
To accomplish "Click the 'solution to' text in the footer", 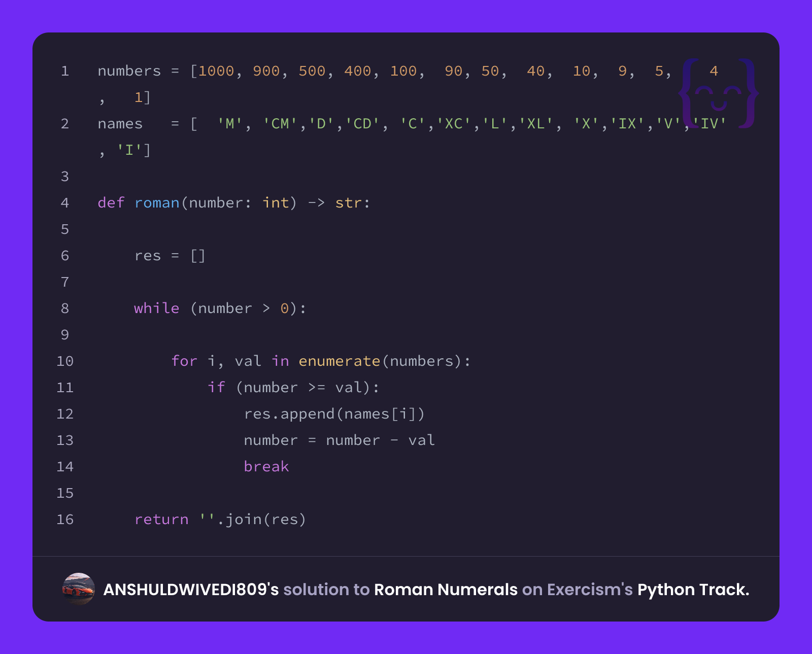I will pyautogui.click(x=326, y=590).
